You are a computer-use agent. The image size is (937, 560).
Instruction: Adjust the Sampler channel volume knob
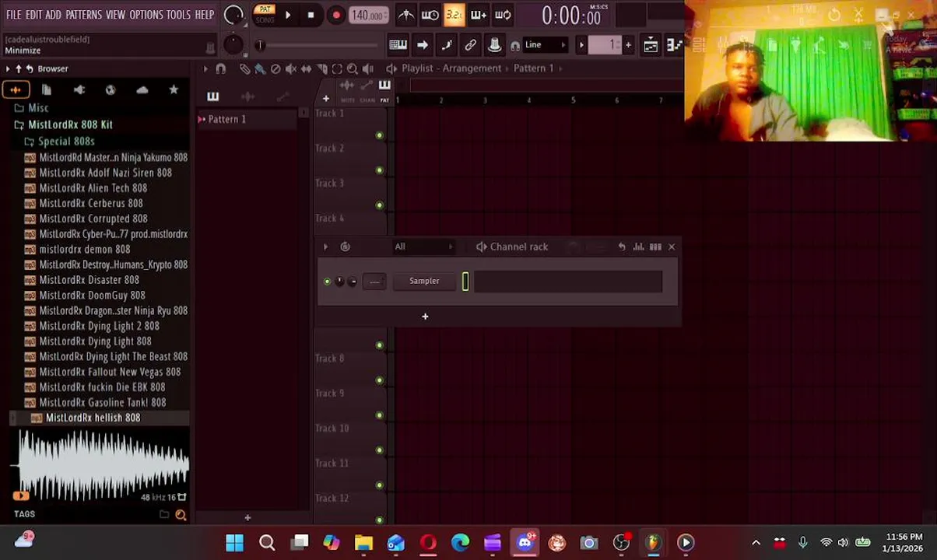[x=353, y=282]
